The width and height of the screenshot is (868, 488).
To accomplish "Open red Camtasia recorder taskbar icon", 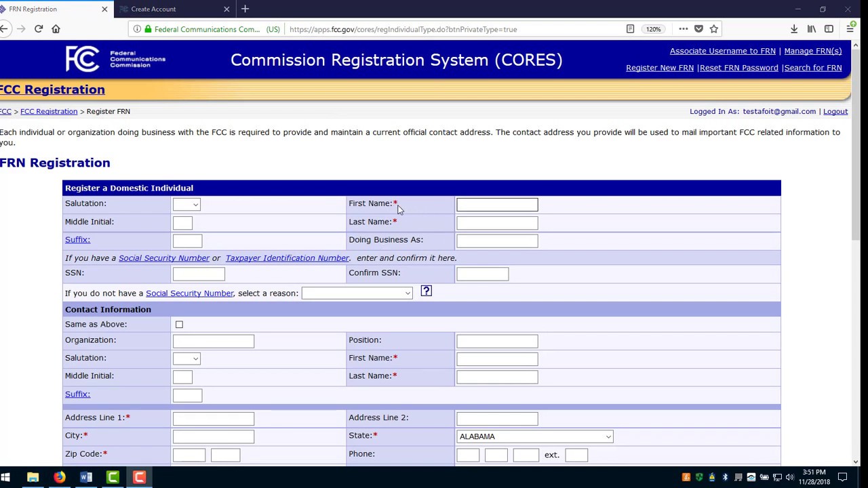I will [139, 478].
